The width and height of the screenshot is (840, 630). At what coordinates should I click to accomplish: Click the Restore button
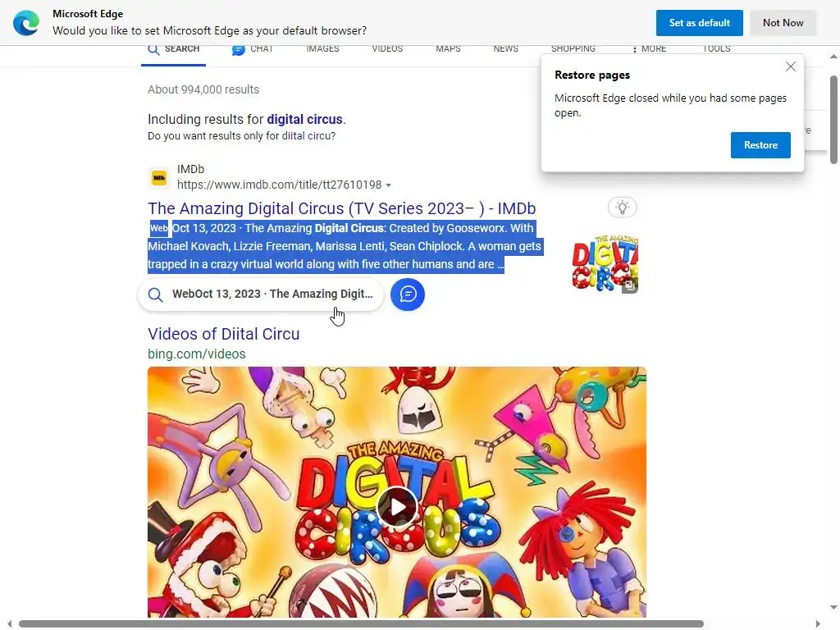click(760, 145)
